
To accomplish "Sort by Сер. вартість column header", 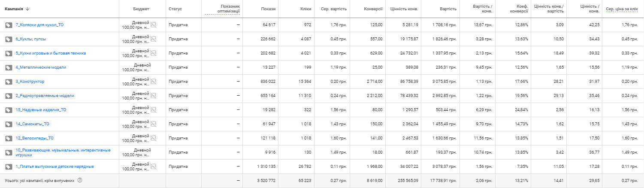I will tap(333, 9).
